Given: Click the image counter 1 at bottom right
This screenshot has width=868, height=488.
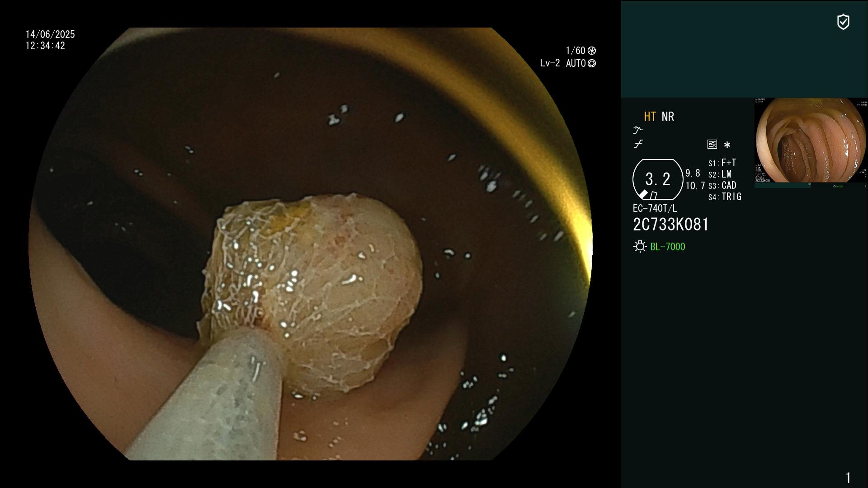Looking at the screenshot, I should click(848, 478).
